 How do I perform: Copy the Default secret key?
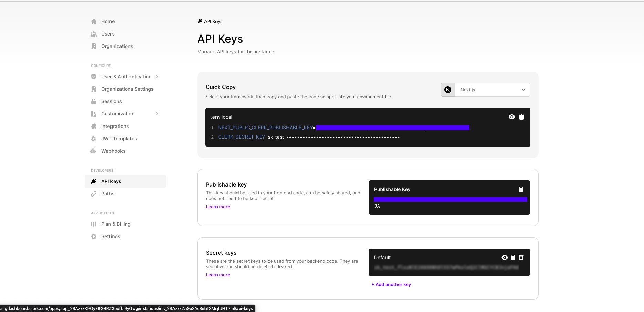[x=513, y=258]
